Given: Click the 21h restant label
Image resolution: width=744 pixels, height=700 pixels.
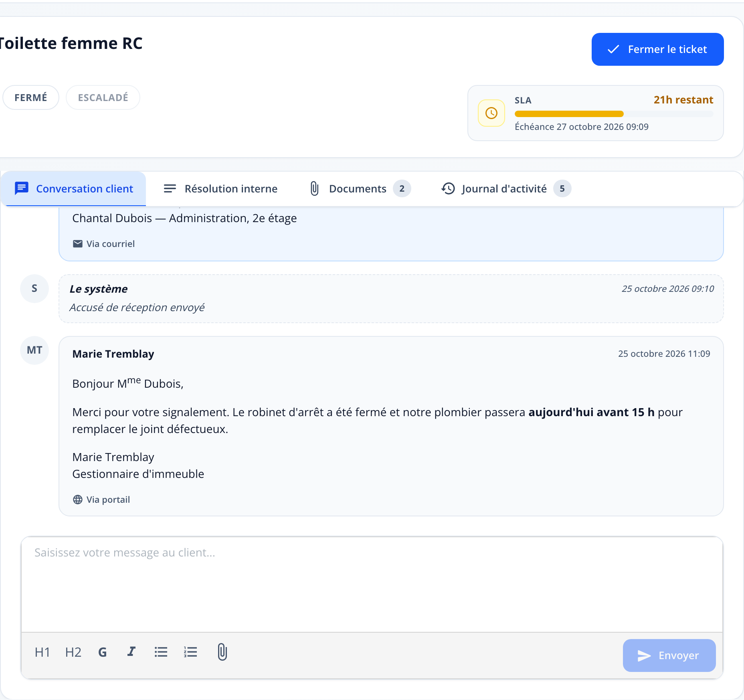Looking at the screenshot, I should coord(683,100).
